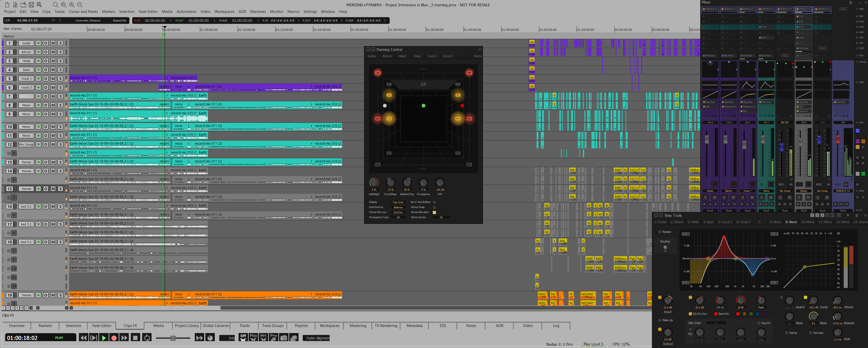Viewport: 868px width, 348px height.
Task: Open the Atmos Zones All dropdown
Action: pyautogui.click(x=441, y=218)
